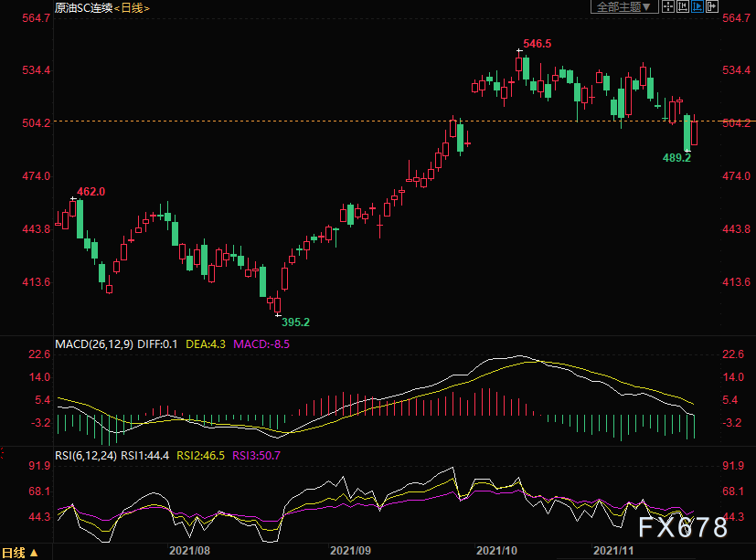Click the 2021/11 date on time axis
756x560 pixels.
[614, 552]
